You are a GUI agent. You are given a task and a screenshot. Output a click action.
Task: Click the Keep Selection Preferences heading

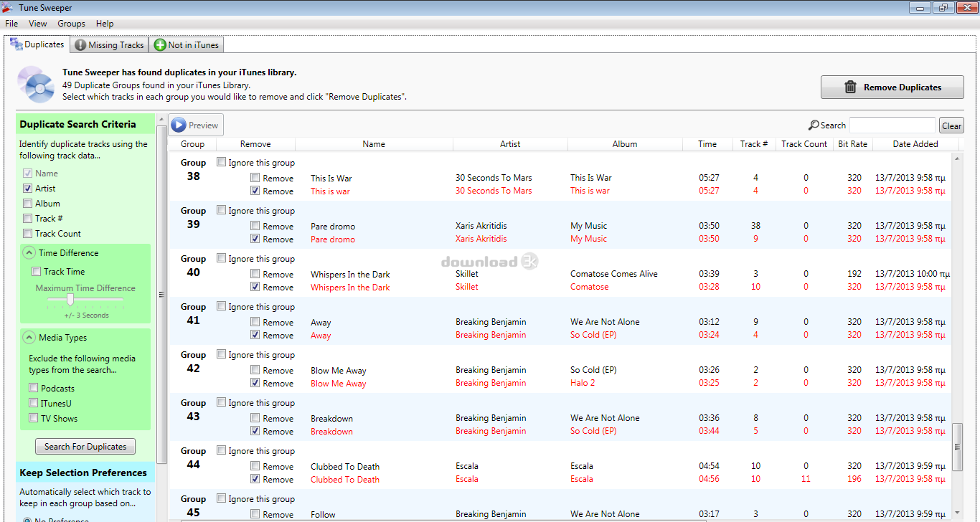[83, 473]
